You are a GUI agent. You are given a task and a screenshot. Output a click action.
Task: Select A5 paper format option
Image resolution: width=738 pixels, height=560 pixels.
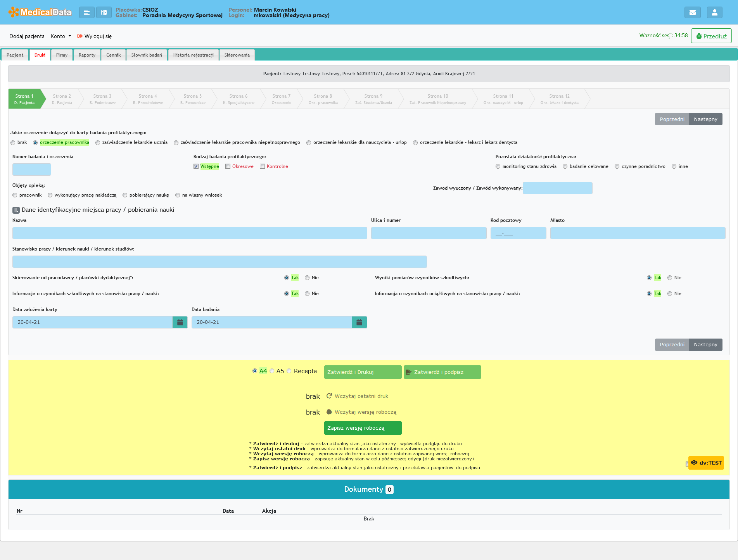272,371
